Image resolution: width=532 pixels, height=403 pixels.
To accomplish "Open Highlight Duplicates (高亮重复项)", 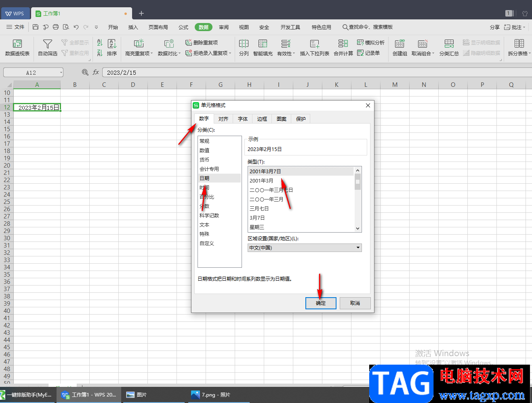I will [x=139, y=48].
